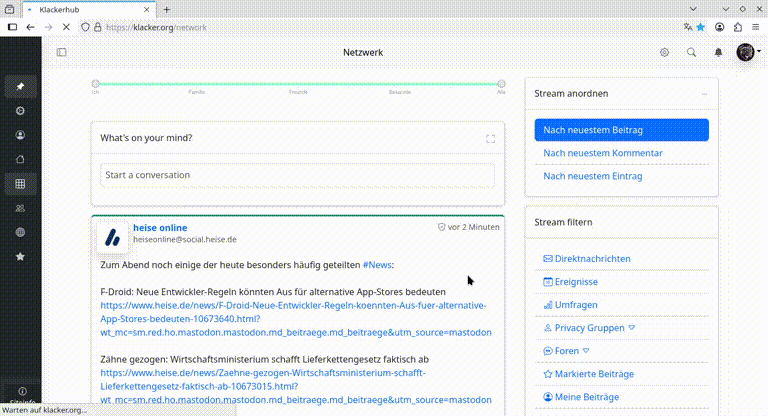Toggle the left sidebar panel icon
768x416 pixels.
(x=61, y=52)
